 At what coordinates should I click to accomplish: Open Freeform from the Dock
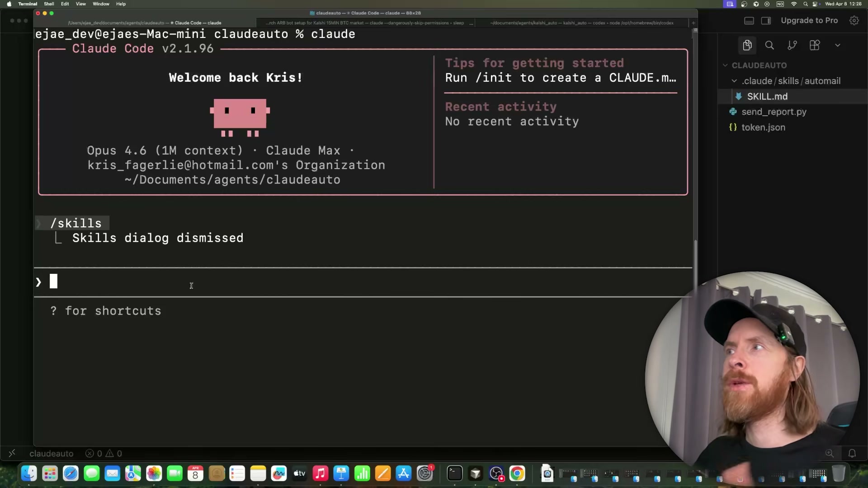coord(279,474)
